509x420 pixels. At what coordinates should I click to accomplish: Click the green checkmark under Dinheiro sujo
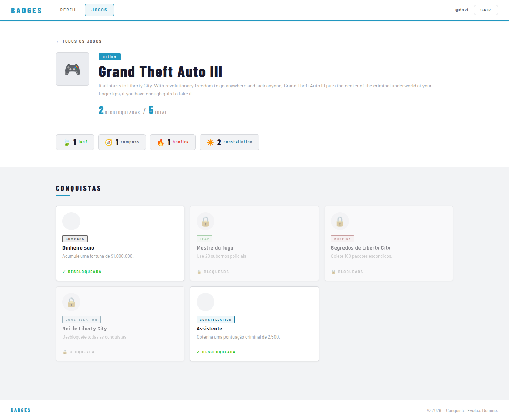(64, 272)
